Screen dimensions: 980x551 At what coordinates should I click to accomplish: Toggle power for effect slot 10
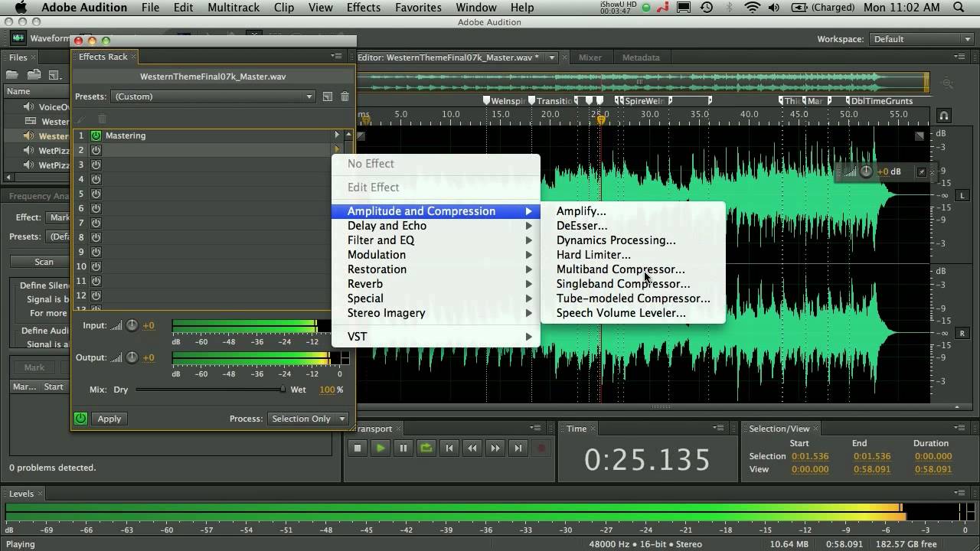(x=96, y=266)
